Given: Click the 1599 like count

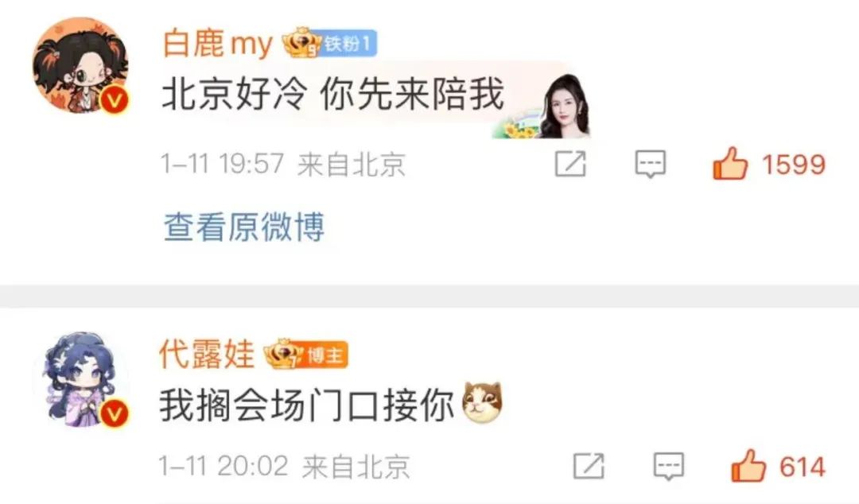Looking at the screenshot, I should 793,165.
